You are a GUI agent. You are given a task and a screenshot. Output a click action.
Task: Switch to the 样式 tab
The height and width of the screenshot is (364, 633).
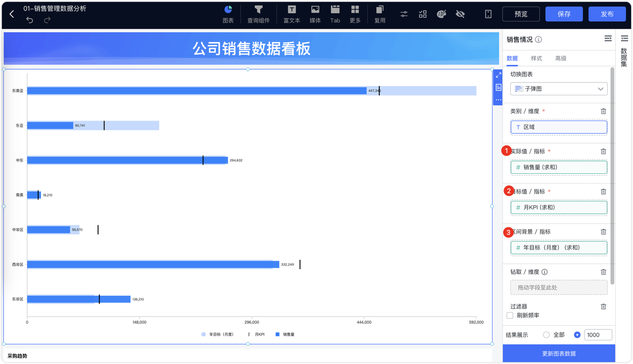click(x=537, y=58)
